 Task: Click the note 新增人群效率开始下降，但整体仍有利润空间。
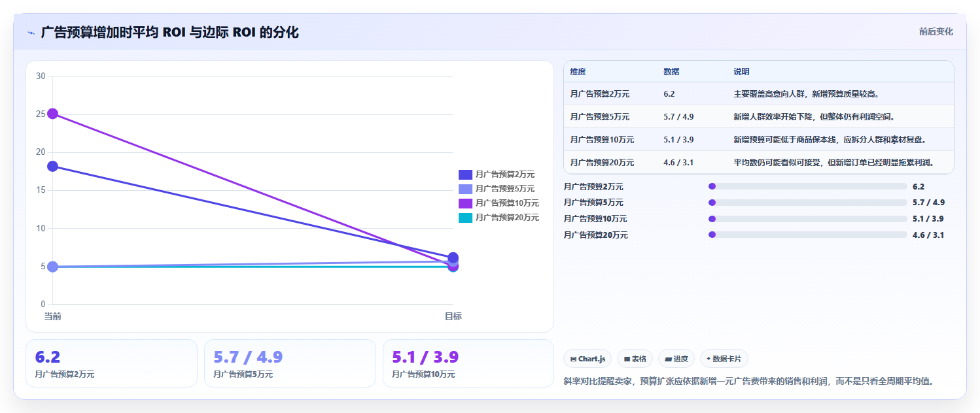coord(814,117)
